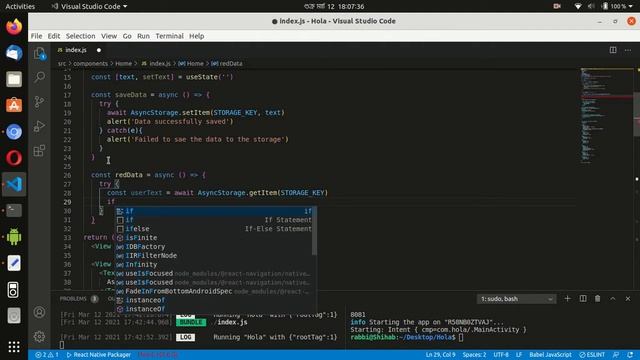640x360 pixels.
Task: Click 'Ln 29, Col 9' cursor position
Action: (x=440, y=355)
